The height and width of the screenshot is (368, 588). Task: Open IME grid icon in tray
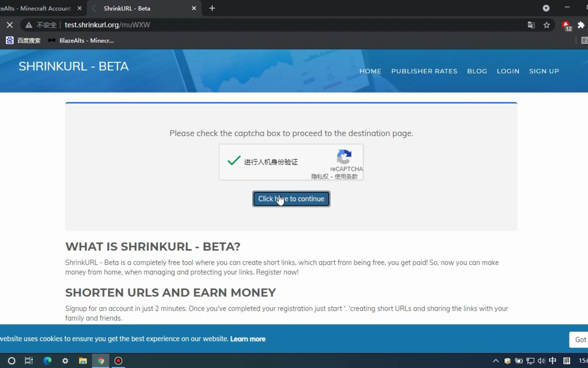[567, 361]
